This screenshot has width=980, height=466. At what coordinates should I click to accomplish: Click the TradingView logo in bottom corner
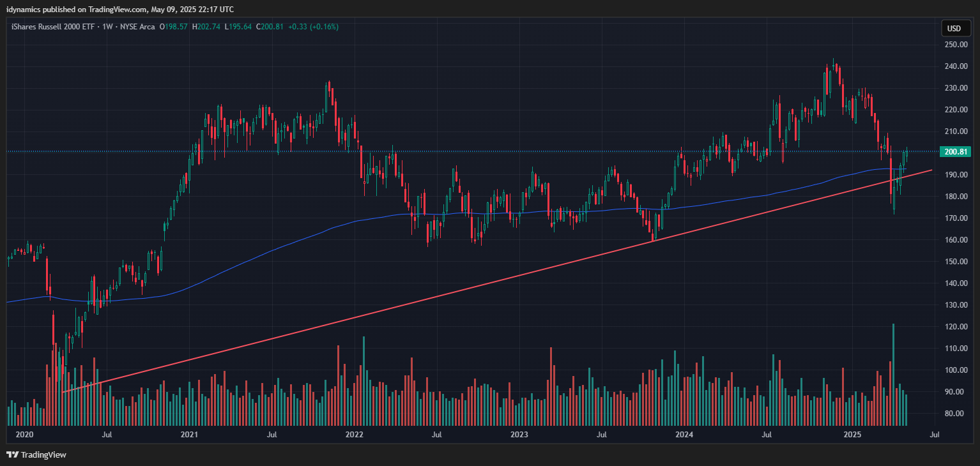click(x=36, y=455)
